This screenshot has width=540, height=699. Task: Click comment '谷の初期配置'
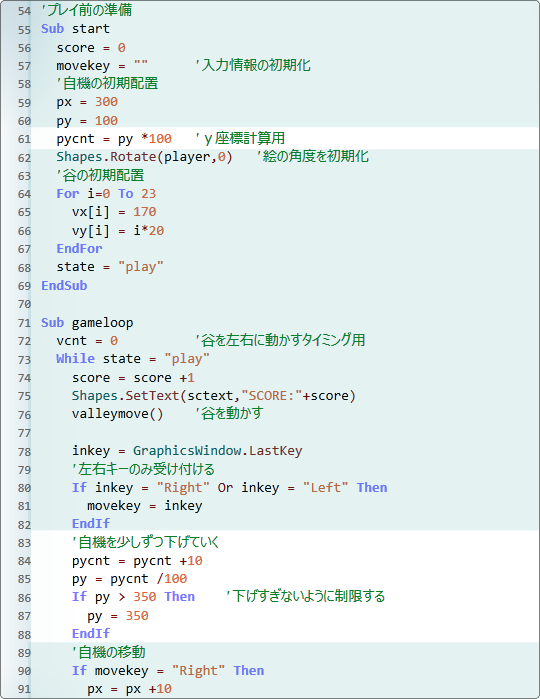100,175
